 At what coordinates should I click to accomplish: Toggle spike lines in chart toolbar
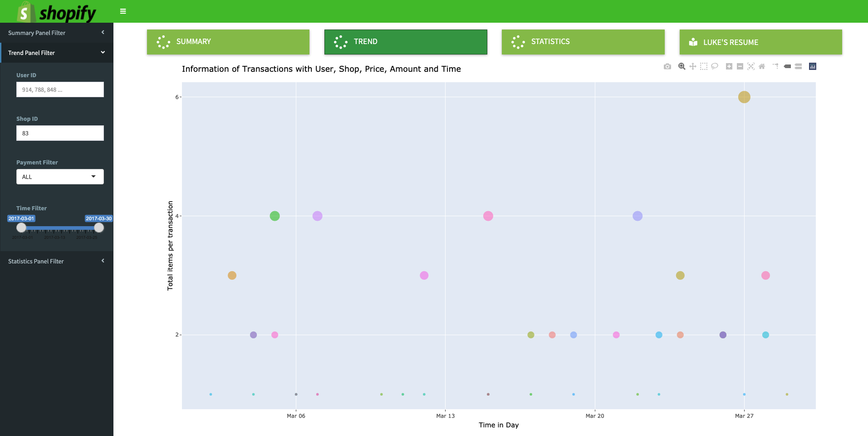pyautogui.click(x=776, y=66)
